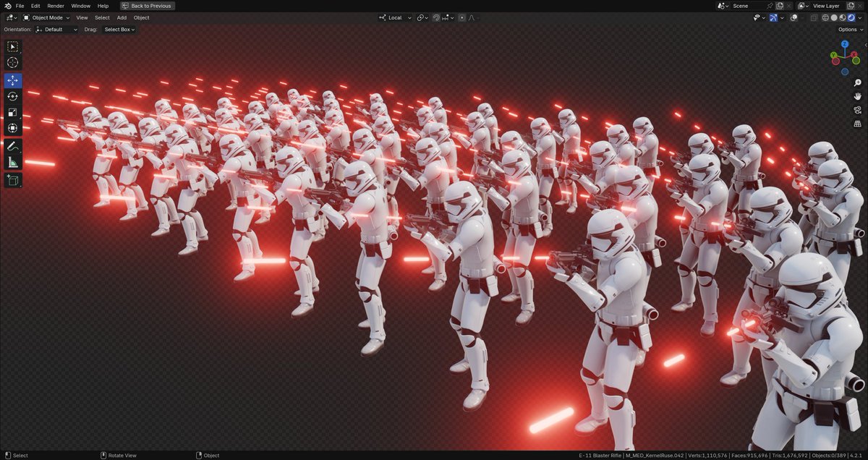Open Orientation Default dropdown
868x460 pixels.
pyautogui.click(x=56, y=30)
